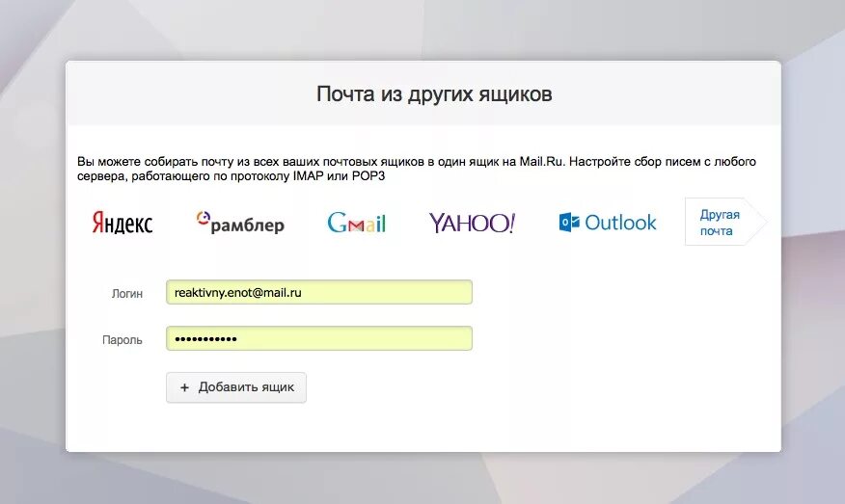Click the Логин label text

click(127, 294)
